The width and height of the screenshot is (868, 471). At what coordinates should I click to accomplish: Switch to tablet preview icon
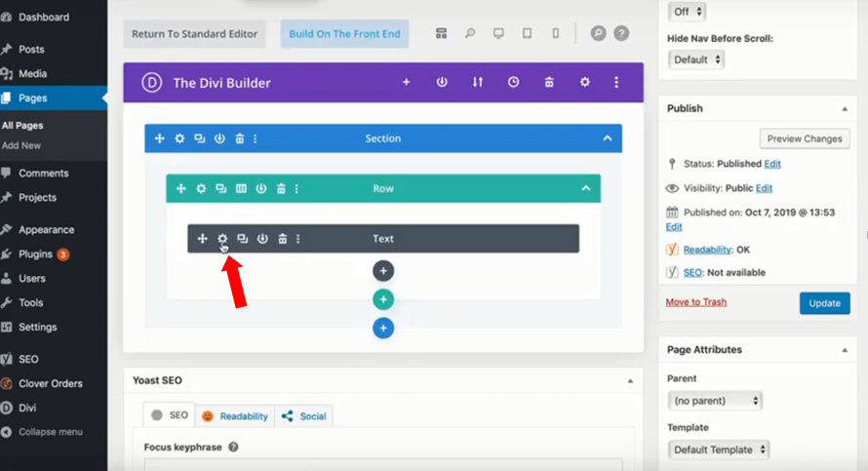point(527,34)
